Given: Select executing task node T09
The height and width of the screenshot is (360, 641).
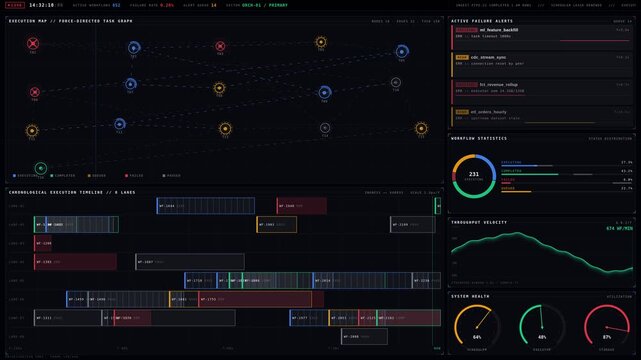Looking at the screenshot, I should (325, 92).
